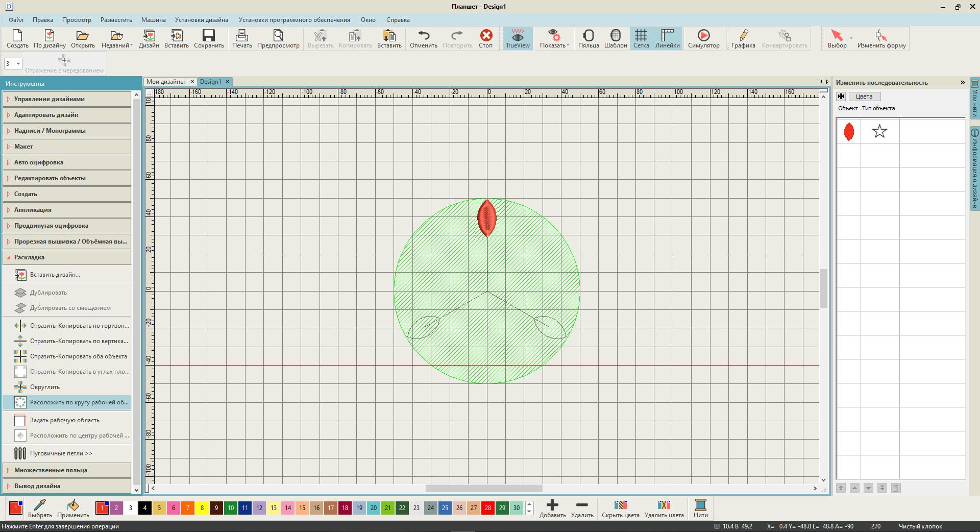Toggle the Rulers (Линейки) display
The height and width of the screenshot is (532, 980).
667,39
